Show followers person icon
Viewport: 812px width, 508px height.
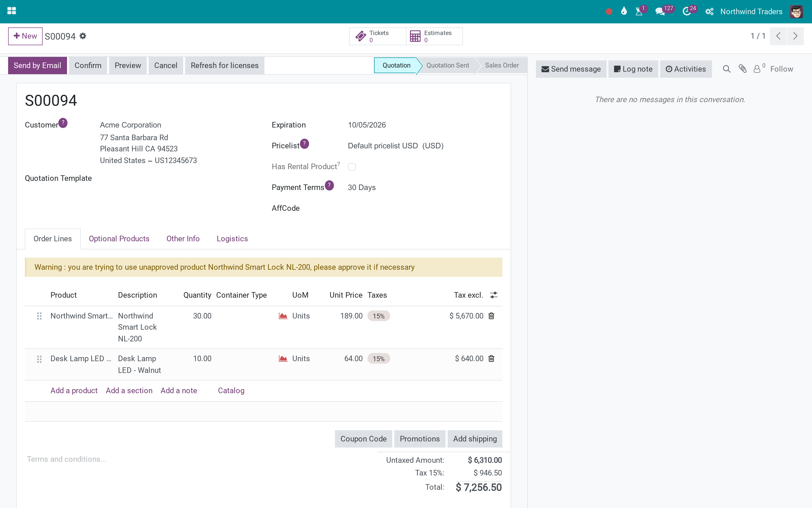coord(757,69)
